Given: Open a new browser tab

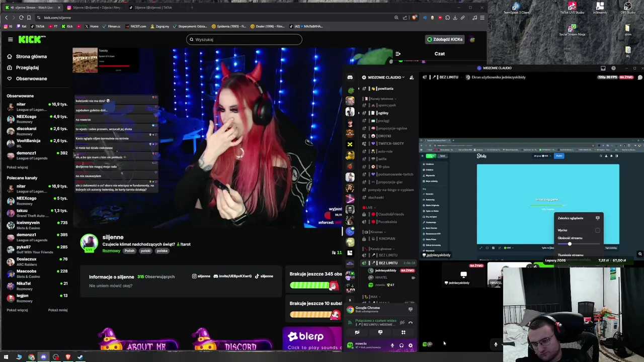Looking at the screenshot, I should (192, 8).
